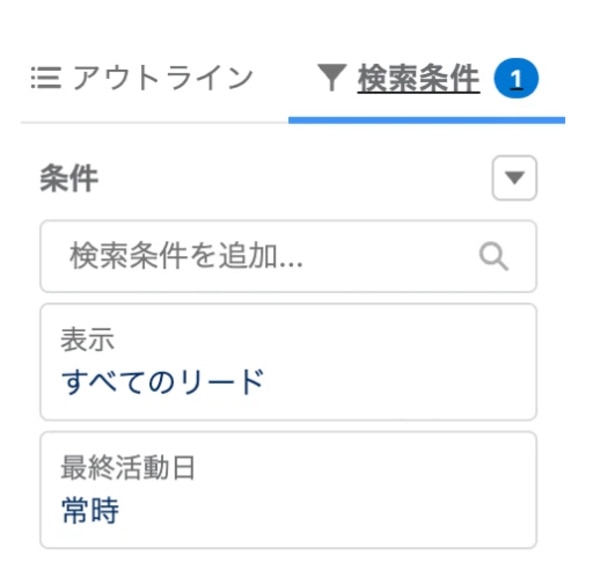This screenshot has height=584, width=600.
Task: Click the 条件 section heading
Action: (x=69, y=178)
